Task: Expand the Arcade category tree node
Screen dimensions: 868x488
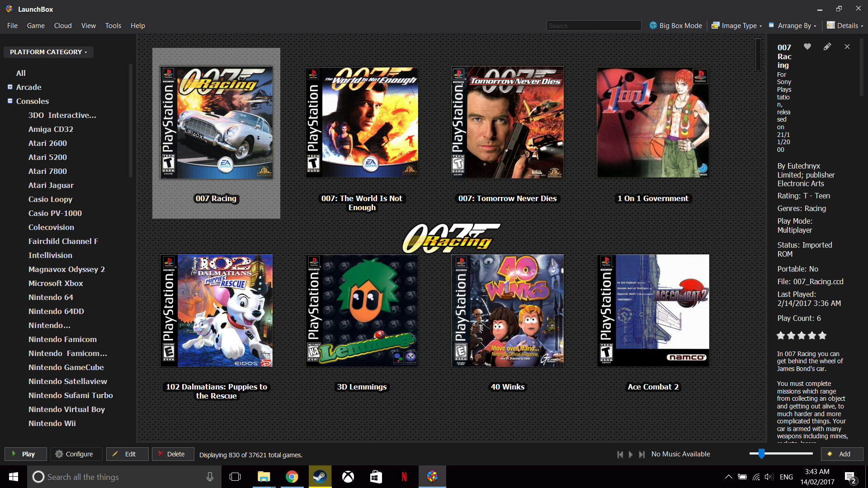Action: (10, 87)
